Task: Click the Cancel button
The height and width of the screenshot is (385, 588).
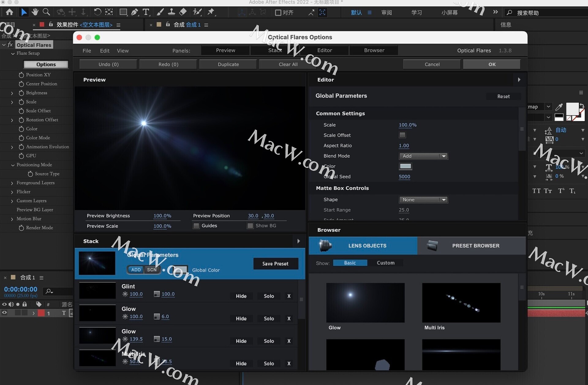Action: pos(432,64)
